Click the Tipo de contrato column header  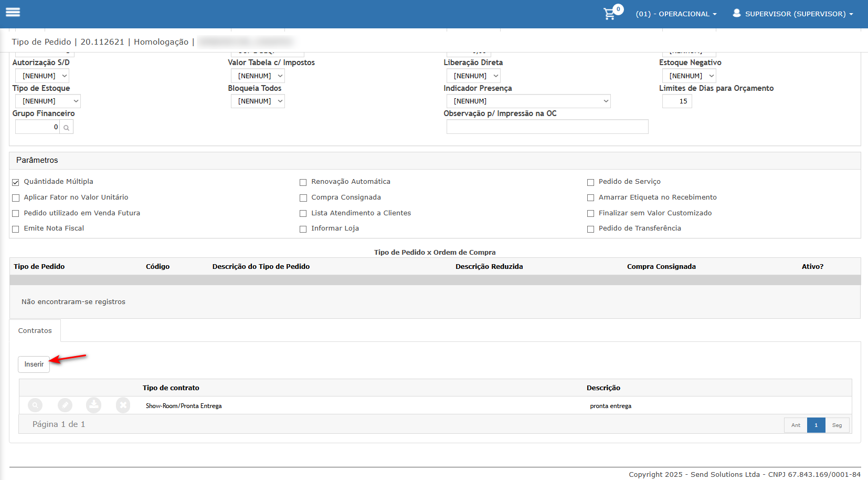pyautogui.click(x=171, y=388)
